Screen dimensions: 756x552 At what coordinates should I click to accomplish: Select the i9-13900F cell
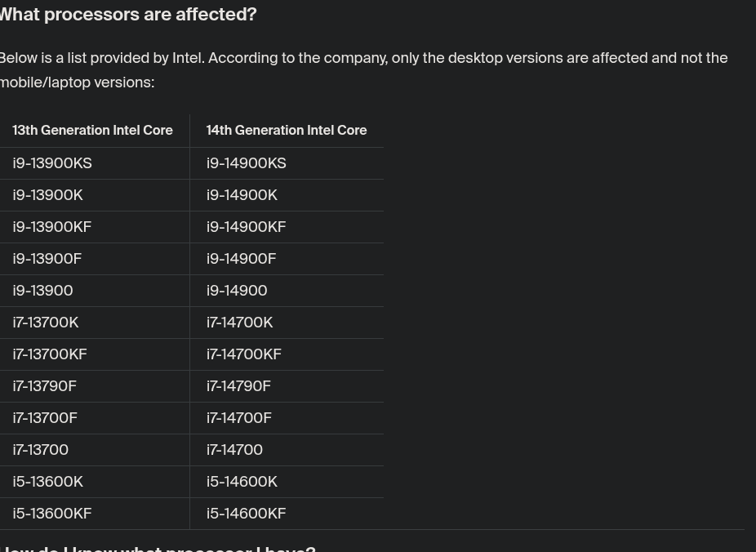47,259
